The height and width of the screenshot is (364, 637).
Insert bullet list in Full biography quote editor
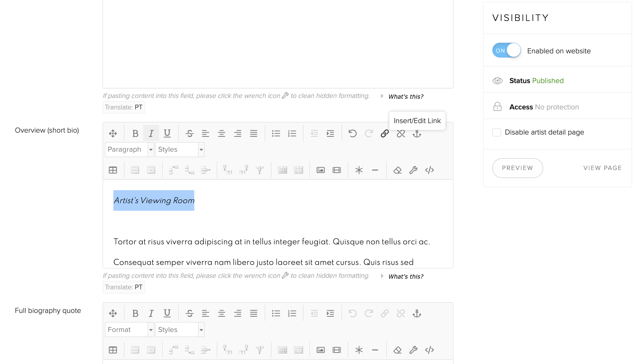point(276,313)
